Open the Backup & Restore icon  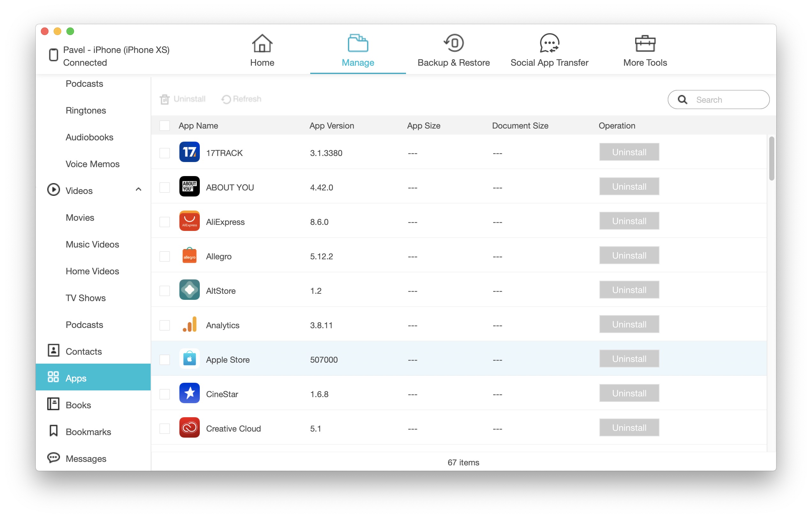[x=454, y=43]
